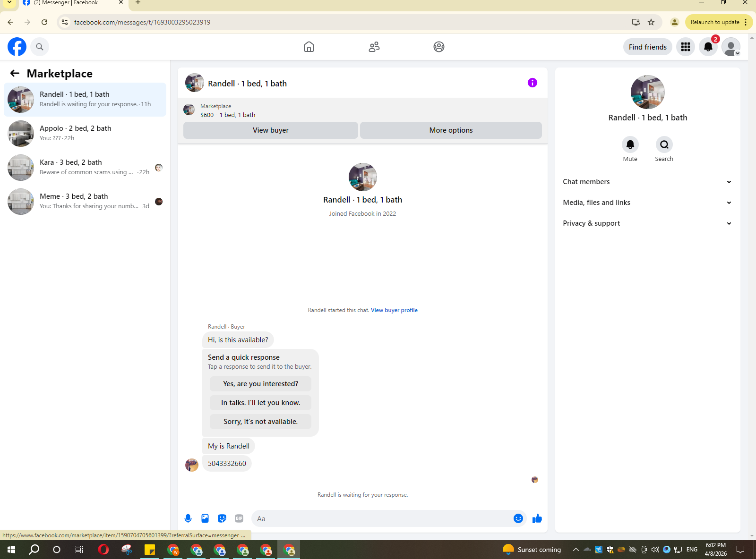Open the Kara 3 bed, 2 bath conversation
Image resolution: width=756 pixels, height=559 pixels.
pyautogui.click(x=85, y=168)
